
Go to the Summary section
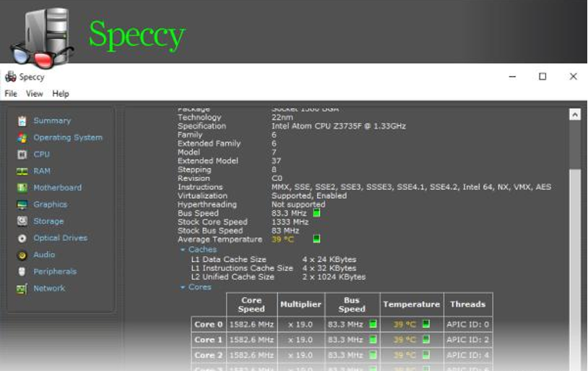point(52,121)
